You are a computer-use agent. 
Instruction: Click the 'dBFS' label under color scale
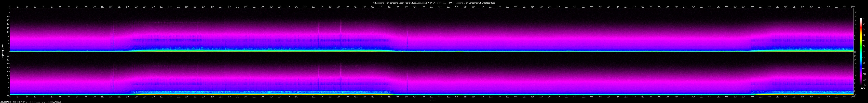coord(862,89)
